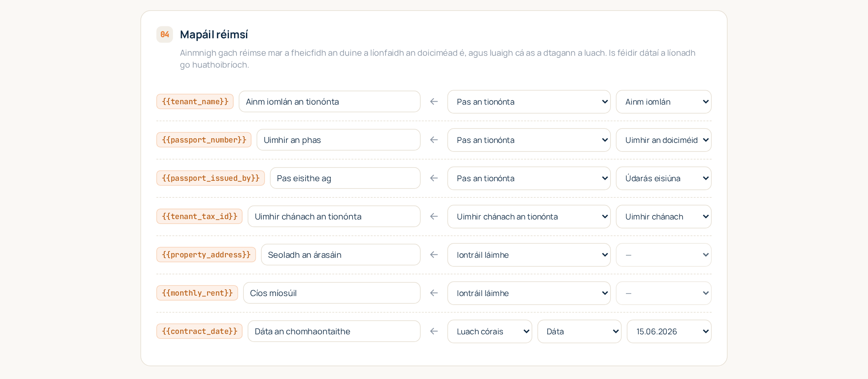This screenshot has height=379, width=868.
Task: Select the {{passport_number}} placeholder tag
Action: 204,140
